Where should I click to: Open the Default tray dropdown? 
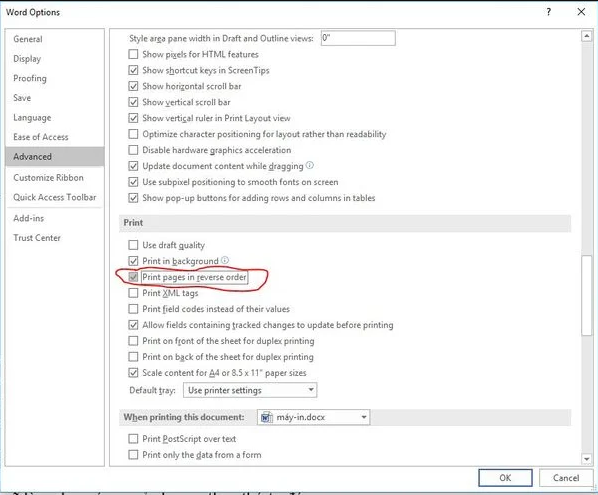click(250, 390)
